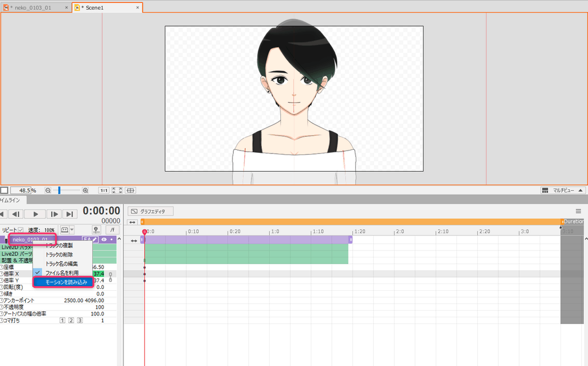Click the zoom out magnifier icon
This screenshot has width=588, height=366.
pos(48,190)
